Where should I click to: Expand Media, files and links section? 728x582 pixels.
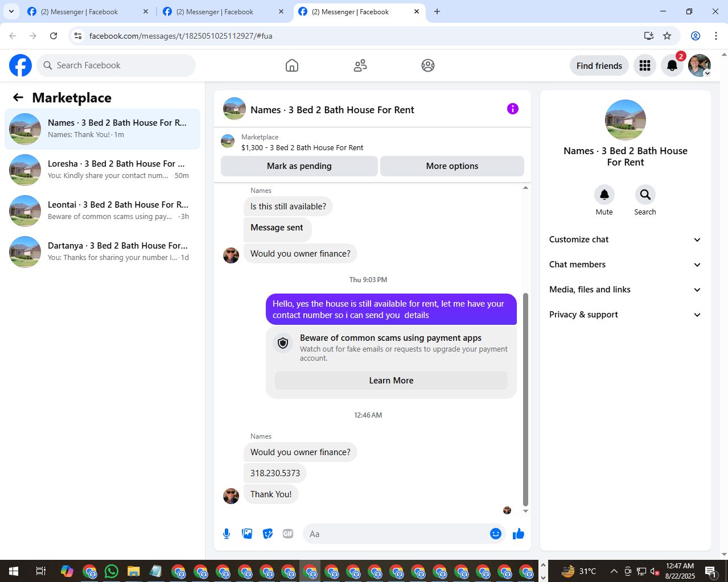[x=626, y=290]
